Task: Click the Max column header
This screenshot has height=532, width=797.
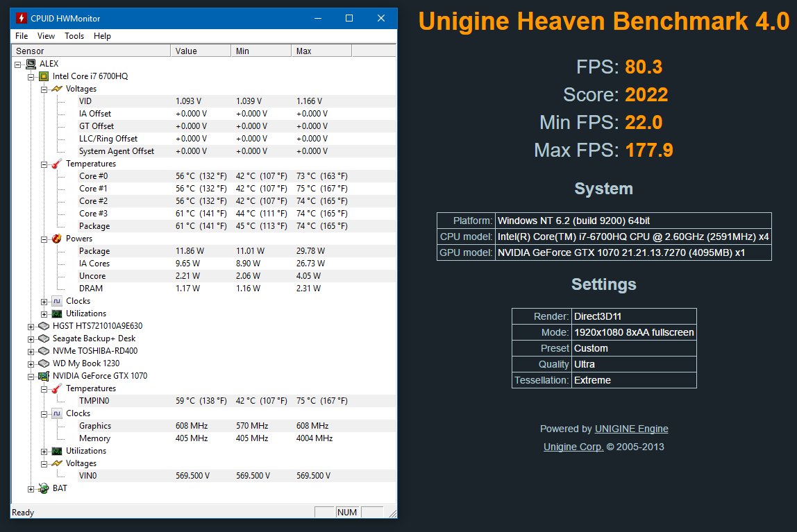Action: point(321,51)
